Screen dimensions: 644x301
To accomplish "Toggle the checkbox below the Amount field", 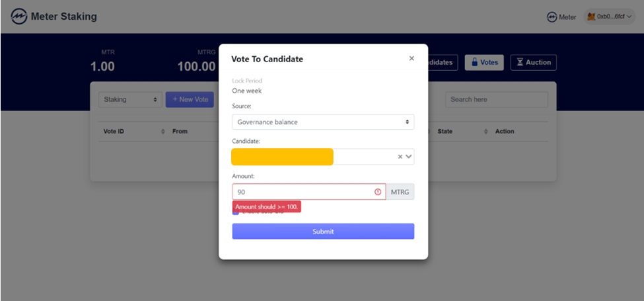I will 235,212.
